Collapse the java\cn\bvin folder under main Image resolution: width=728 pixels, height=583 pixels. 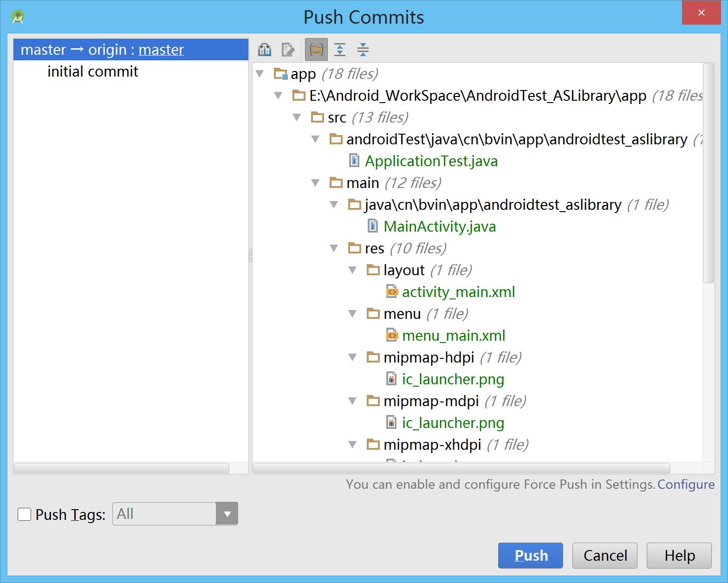[334, 205]
